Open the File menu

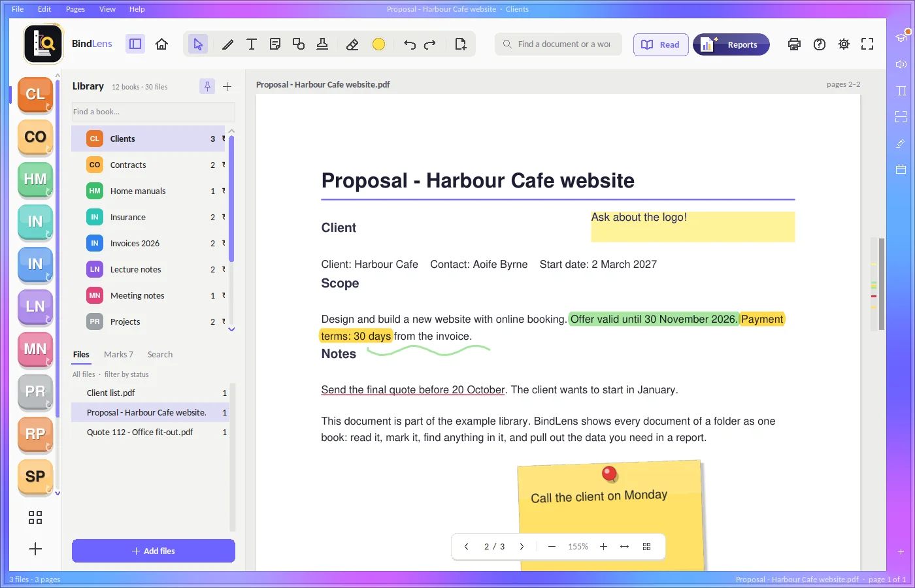[x=18, y=9]
